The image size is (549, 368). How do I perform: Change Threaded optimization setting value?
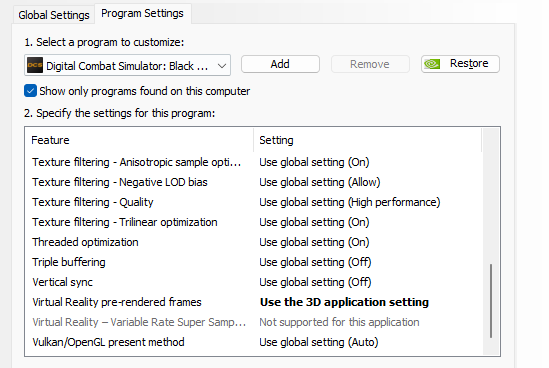tap(314, 242)
